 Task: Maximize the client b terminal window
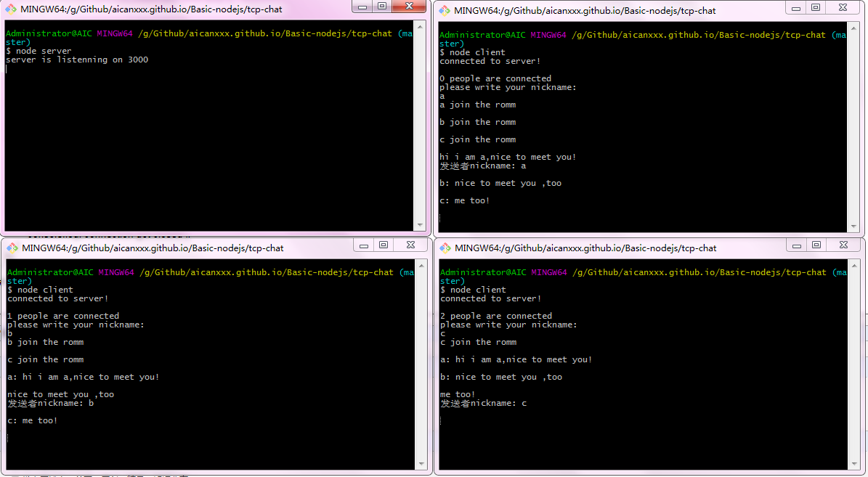[x=383, y=245]
